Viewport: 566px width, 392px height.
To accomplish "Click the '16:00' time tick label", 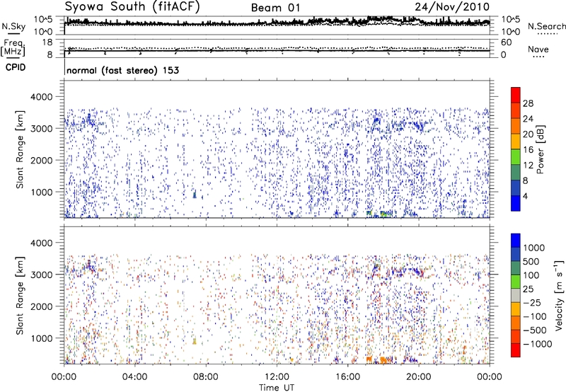I will (x=347, y=377).
